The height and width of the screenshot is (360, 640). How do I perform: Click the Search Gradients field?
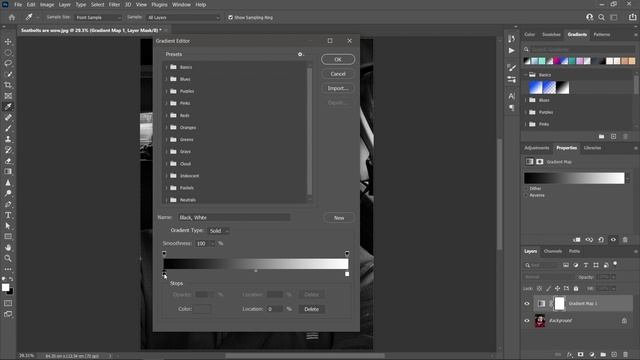[582, 49]
